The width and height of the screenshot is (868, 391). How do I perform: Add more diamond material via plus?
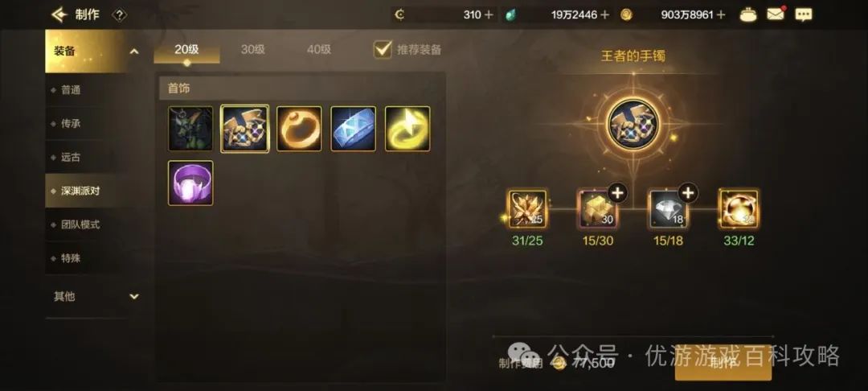[688, 193]
